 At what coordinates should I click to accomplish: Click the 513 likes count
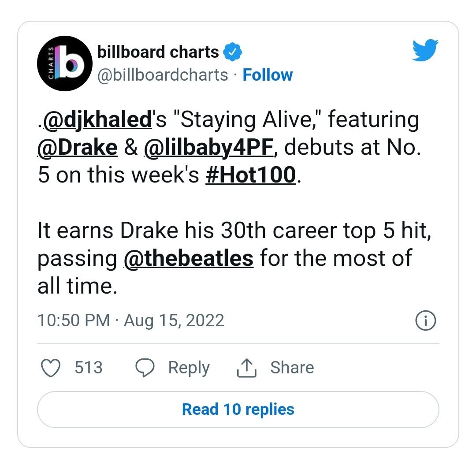88,368
